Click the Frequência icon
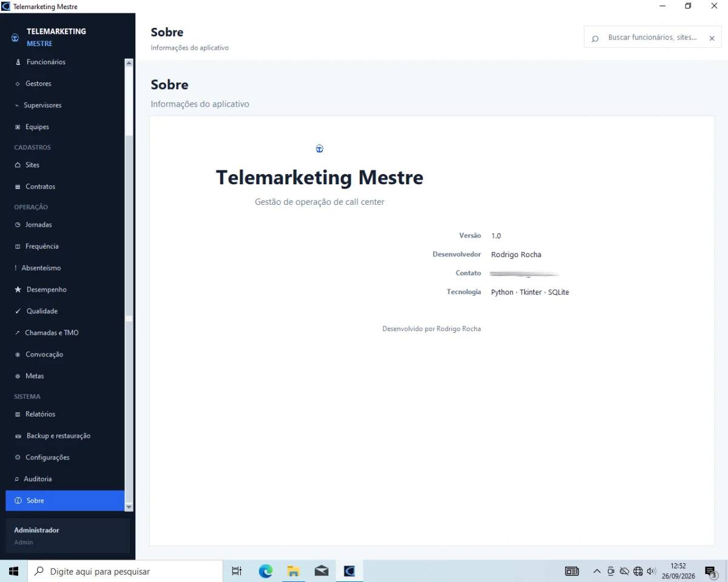The width and height of the screenshot is (728, 582). tap(18, 247)
